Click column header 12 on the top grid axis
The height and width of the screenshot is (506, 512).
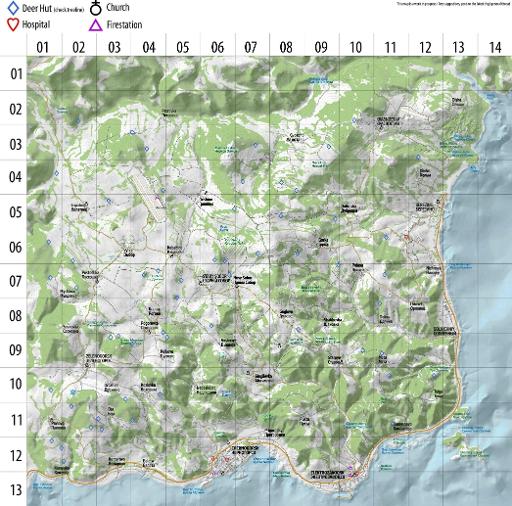coord(425,47)
